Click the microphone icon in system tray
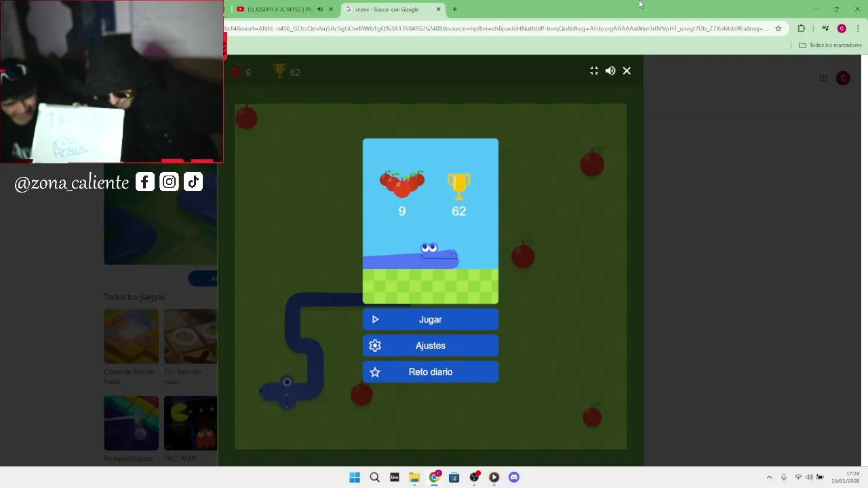This screenshot has width=868, height=488. click(784, 477)
